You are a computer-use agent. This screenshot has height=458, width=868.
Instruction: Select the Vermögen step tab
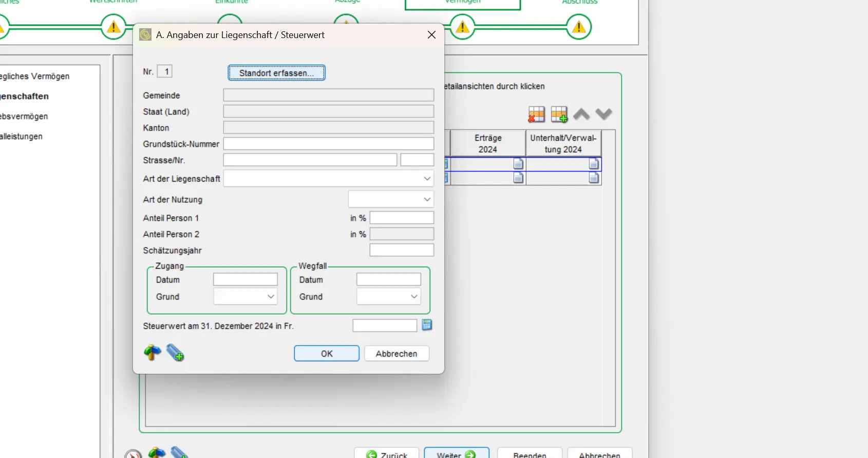coord(463,4)
